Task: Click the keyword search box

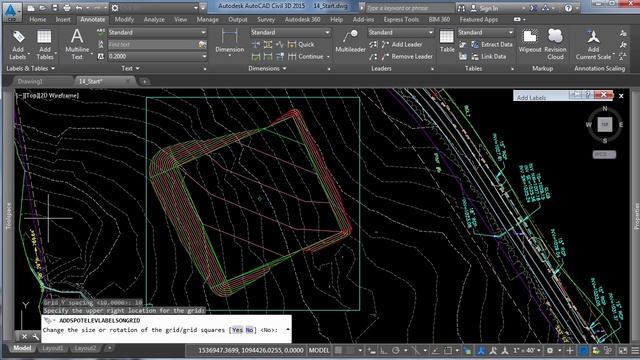Action: [409, 8]
